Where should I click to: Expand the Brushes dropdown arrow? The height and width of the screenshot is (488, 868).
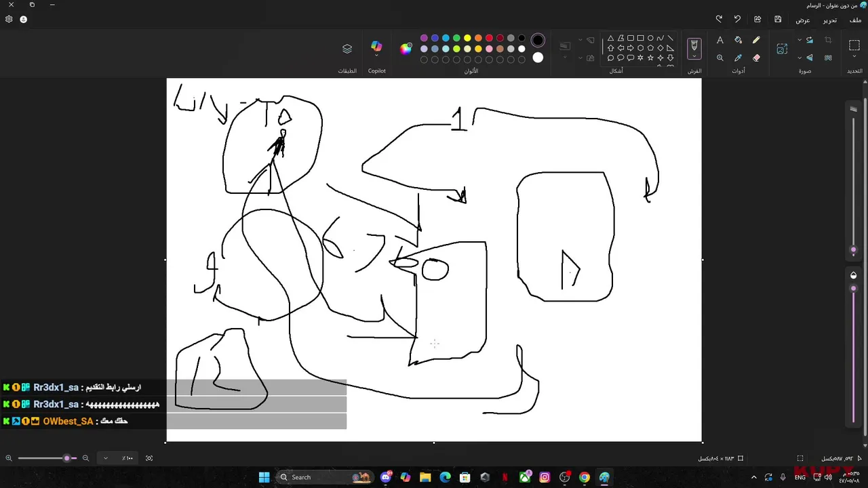point(694,56)
